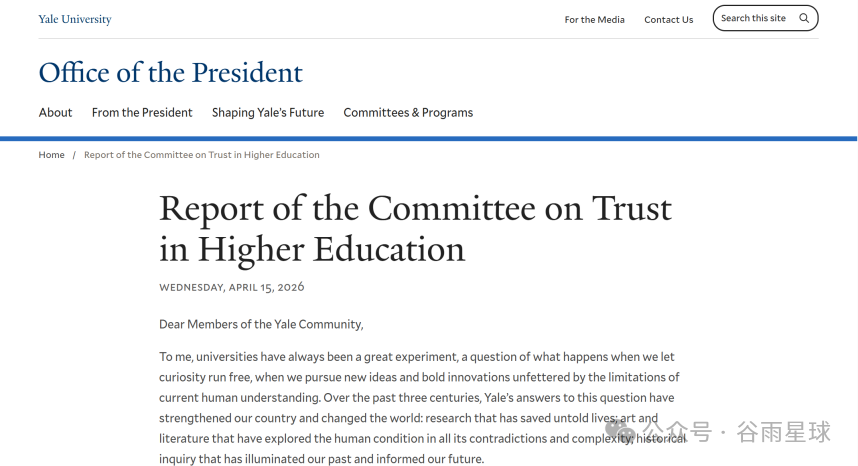Open the About menu item

(55, 112)
